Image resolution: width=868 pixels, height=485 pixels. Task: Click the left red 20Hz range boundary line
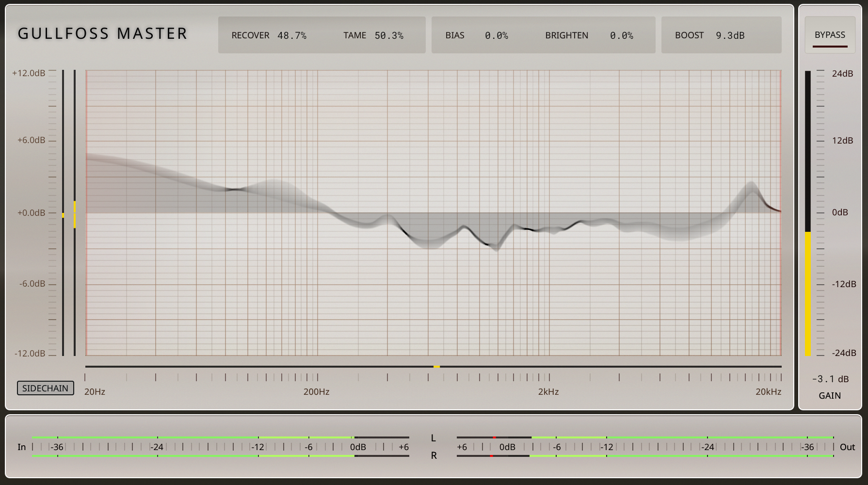tap(86, 213)
